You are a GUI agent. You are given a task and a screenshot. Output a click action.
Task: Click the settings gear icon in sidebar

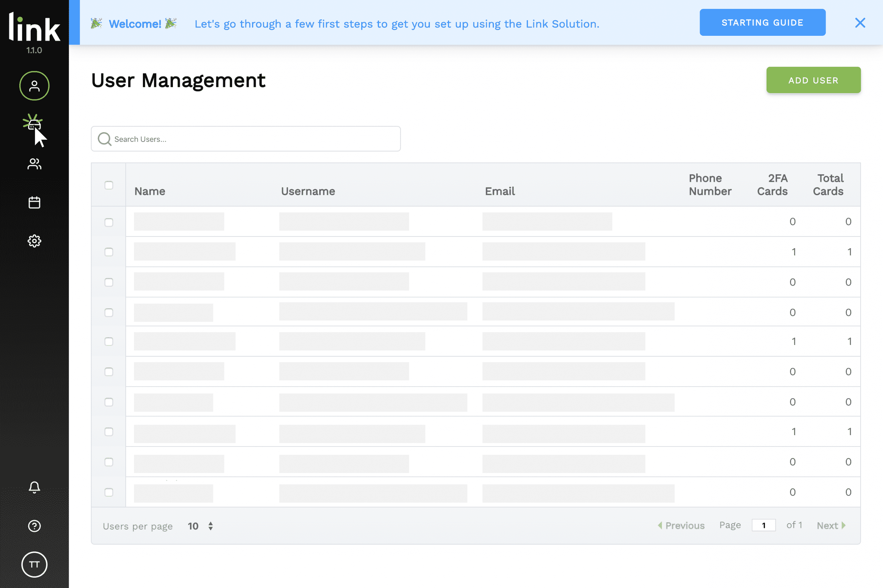coord(34,240)
